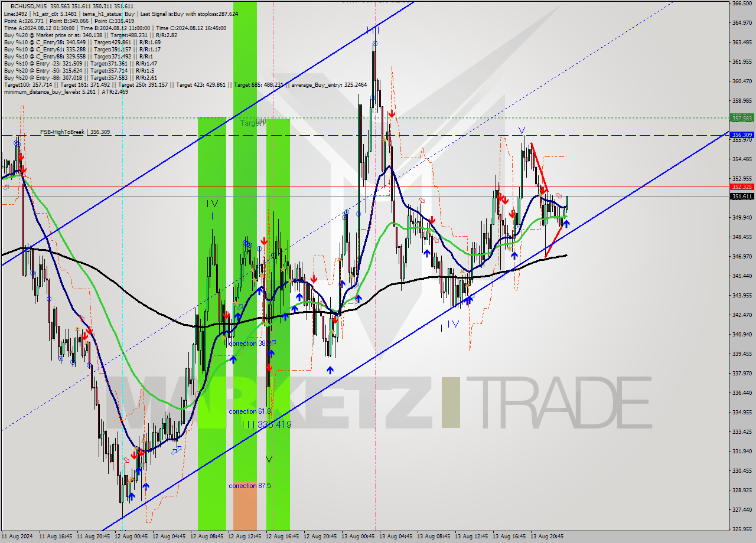The height and width of the screenshot is (543, 756).
Task: Click the blue 356.309 price tag
Action: point(742,135)
